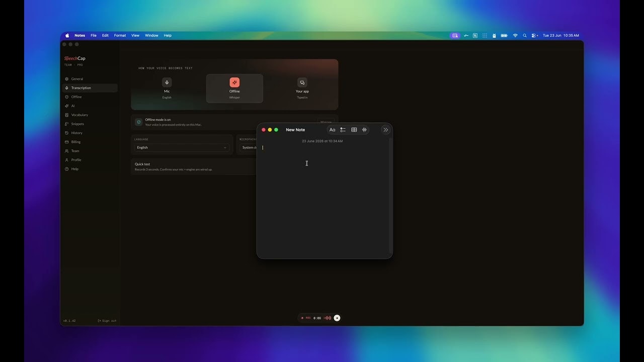Select the Your app Typed in card
The width and height of the screenshot is (644, 362).
pos(302,88)
